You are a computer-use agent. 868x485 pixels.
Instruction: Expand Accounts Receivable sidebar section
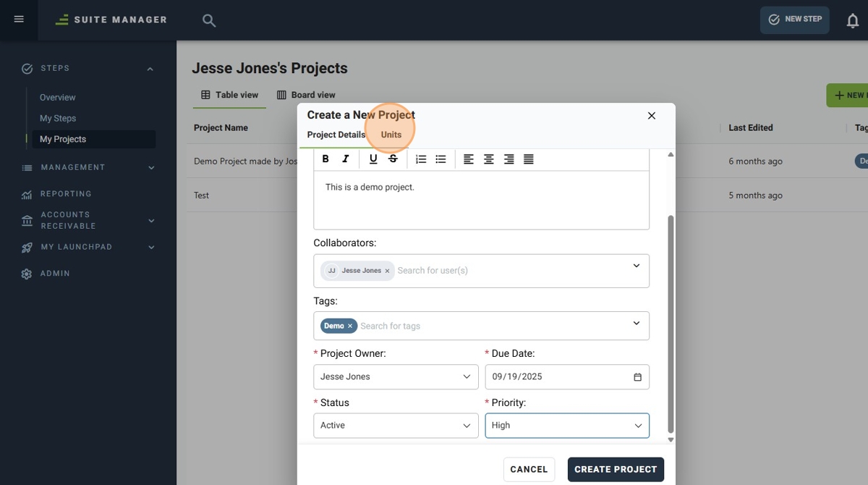click(151, 221)
